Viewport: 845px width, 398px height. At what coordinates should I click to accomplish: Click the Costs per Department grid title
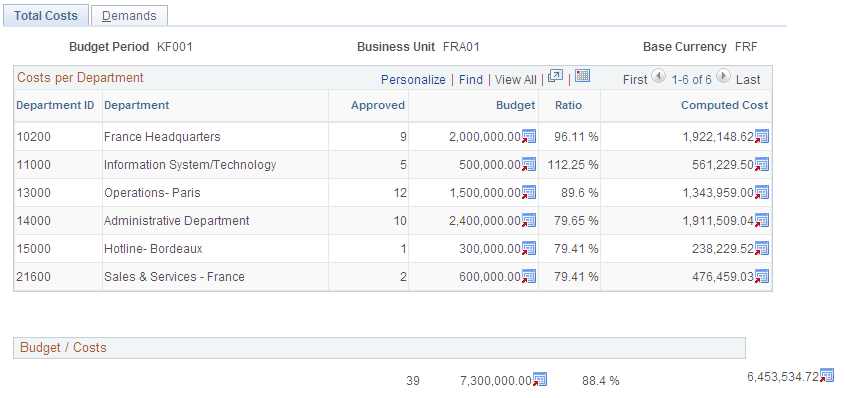point(80,78)
